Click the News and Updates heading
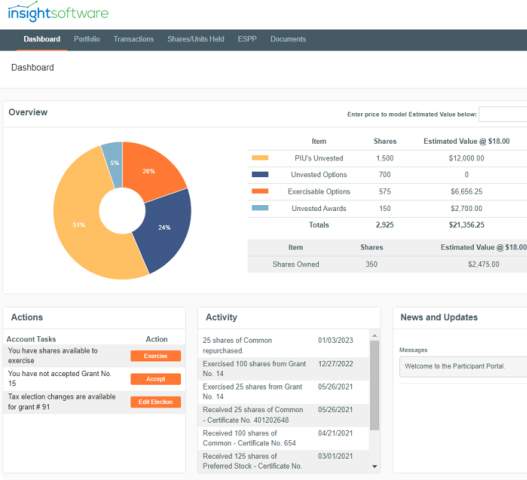Viewport: 527px width, 480px height. [x=439, y=317]
